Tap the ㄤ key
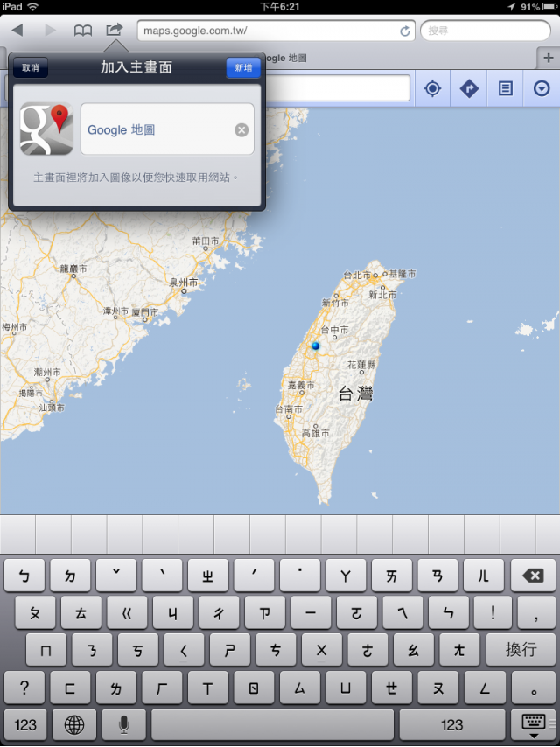Image resolution: width=560 pixels, height=747 pixels. (x=459, y=649)
